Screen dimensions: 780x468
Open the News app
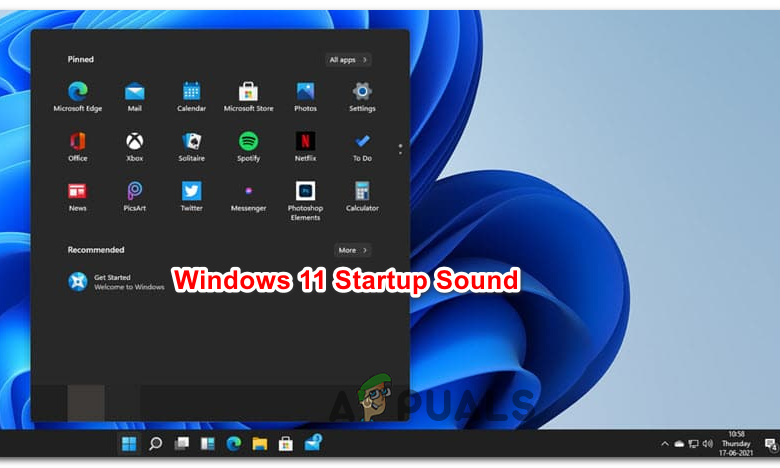pyautogui.click(x=78, y=197)
